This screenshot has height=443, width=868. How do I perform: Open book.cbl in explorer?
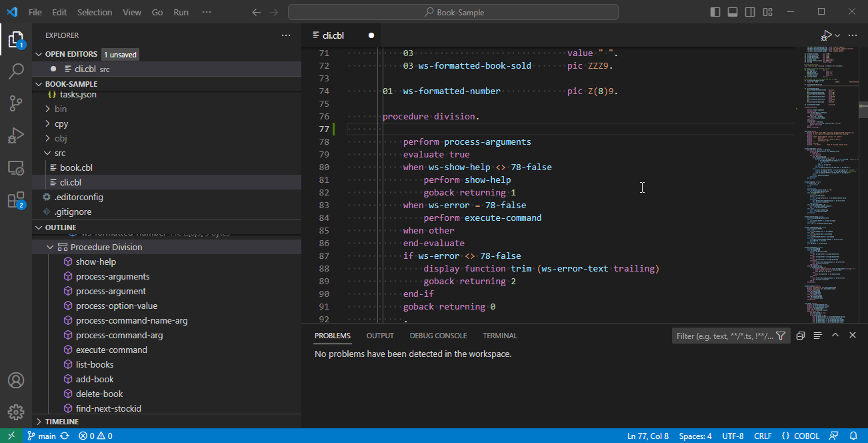tap(76, 167)
